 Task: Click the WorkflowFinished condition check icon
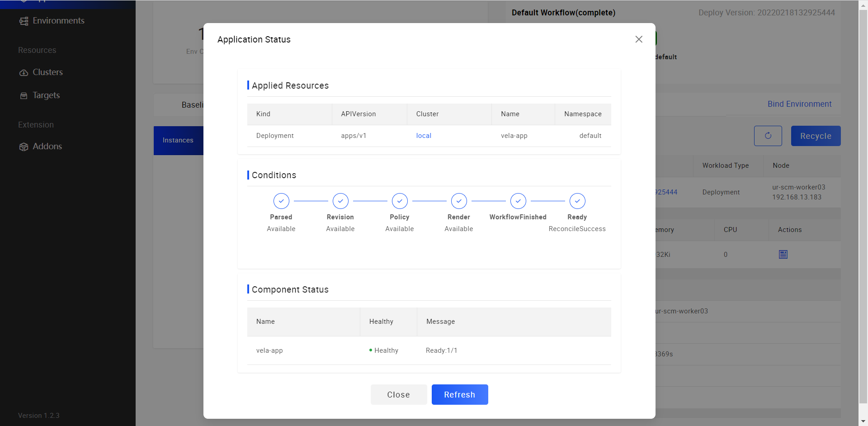[x=518, y=201]
